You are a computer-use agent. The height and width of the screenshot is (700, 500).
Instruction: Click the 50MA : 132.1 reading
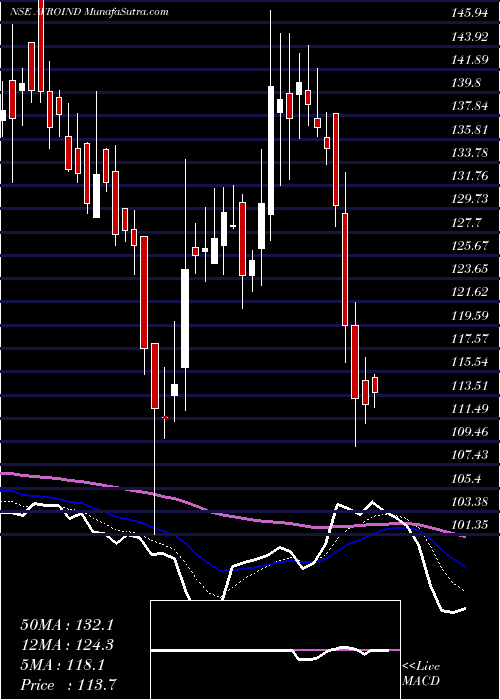click(67, 625)
